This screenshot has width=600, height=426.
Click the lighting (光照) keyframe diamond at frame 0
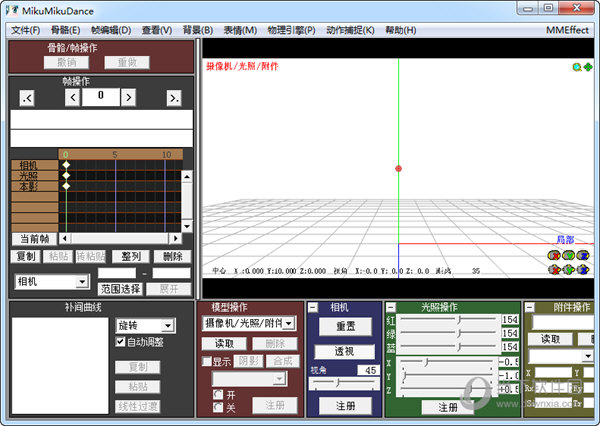pos(66,175)
